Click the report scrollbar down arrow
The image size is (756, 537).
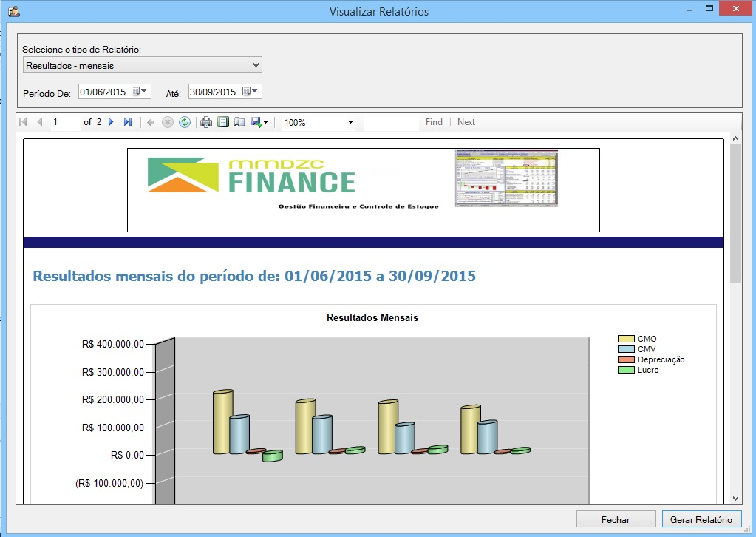coord(735,499)
